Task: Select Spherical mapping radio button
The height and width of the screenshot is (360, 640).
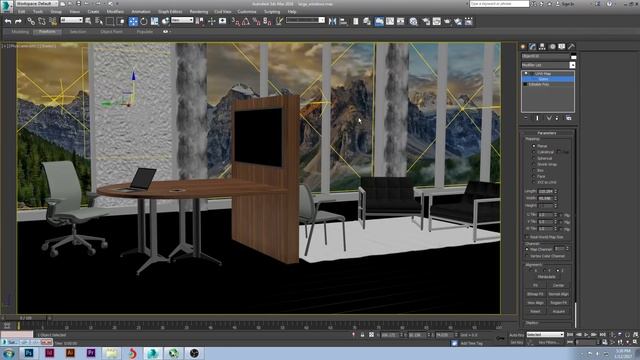Action: click(533, 158)
